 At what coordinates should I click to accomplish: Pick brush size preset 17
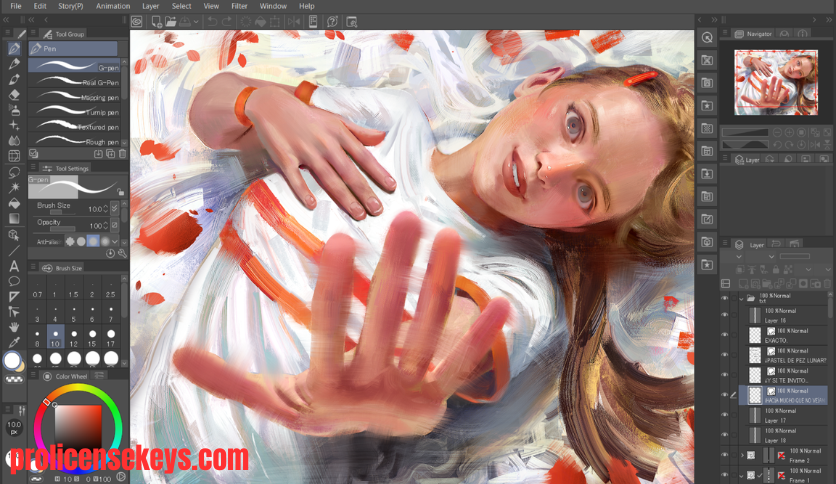click(111, 338)
